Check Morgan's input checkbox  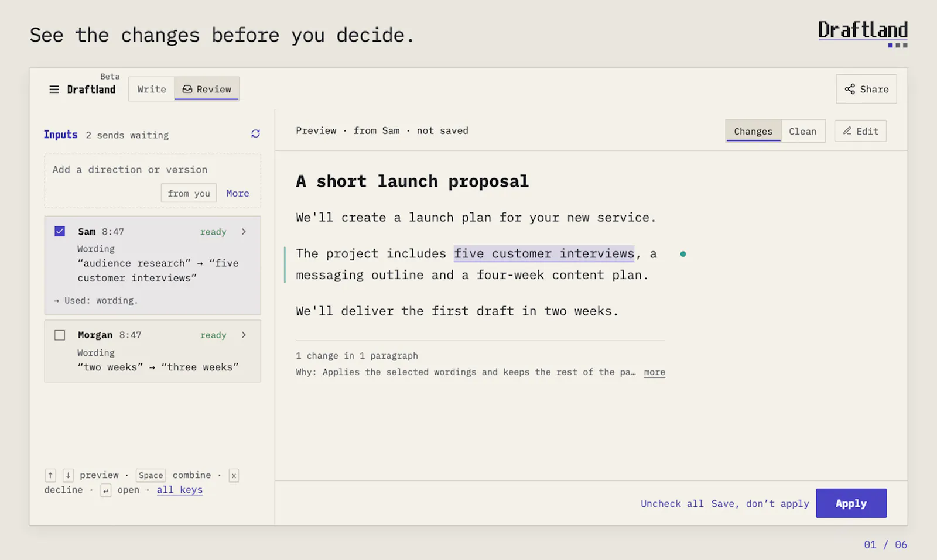point(60,335)
